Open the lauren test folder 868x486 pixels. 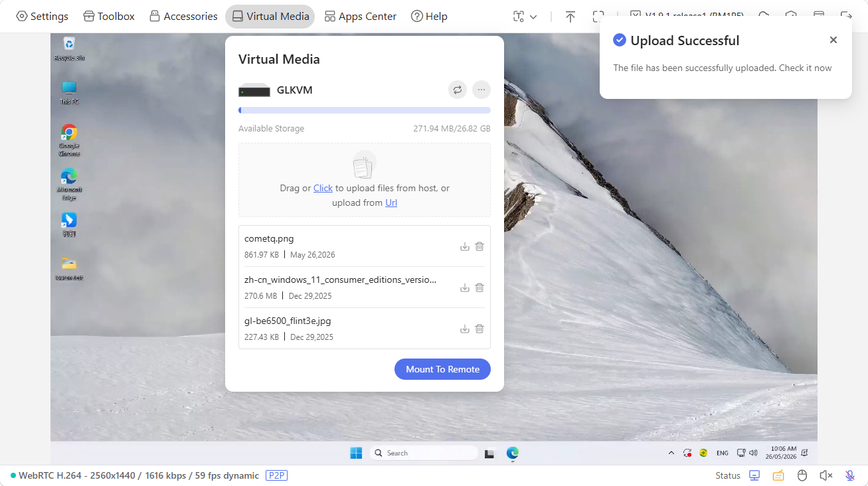[x=69, y=268]
